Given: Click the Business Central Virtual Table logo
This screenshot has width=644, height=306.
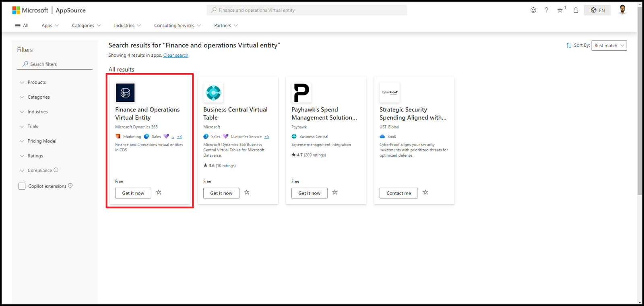Looking at the screenshot, I should tap(213, 93).
